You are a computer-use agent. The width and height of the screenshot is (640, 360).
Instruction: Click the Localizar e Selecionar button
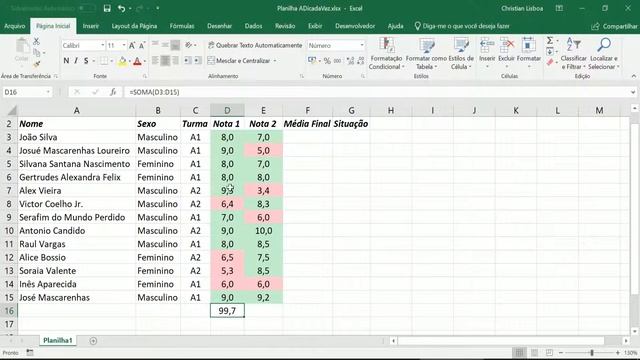point(604,53)
